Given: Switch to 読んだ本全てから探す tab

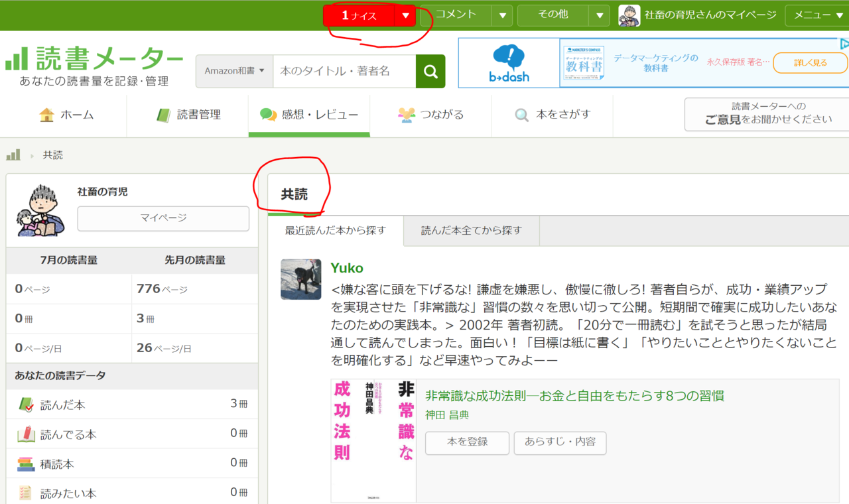Looking at the screenshot, I should (x=472, y=231).
